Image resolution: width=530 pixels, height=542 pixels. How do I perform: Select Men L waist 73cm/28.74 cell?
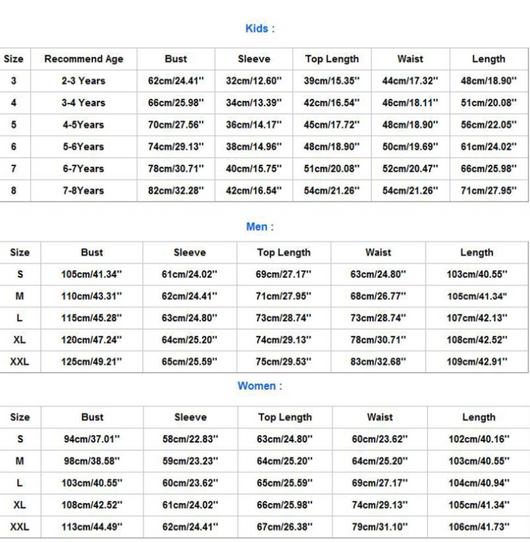click(x=378, y=318)
